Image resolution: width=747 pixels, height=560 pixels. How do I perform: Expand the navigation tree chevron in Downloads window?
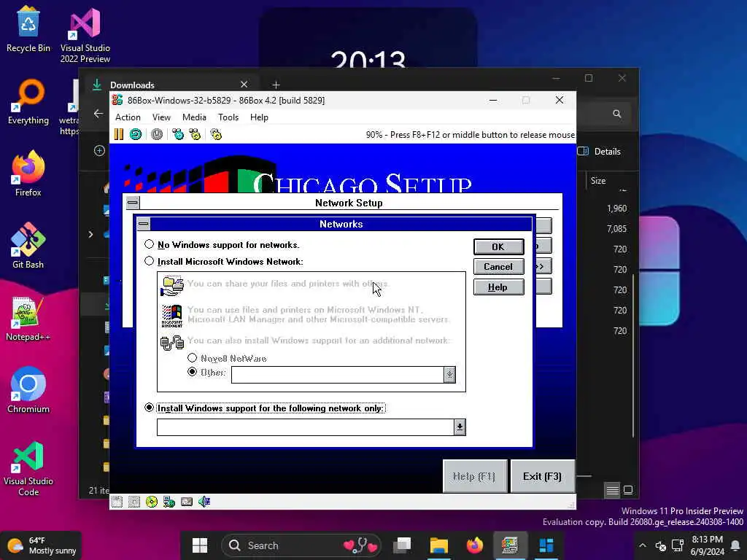pos(90,234)
